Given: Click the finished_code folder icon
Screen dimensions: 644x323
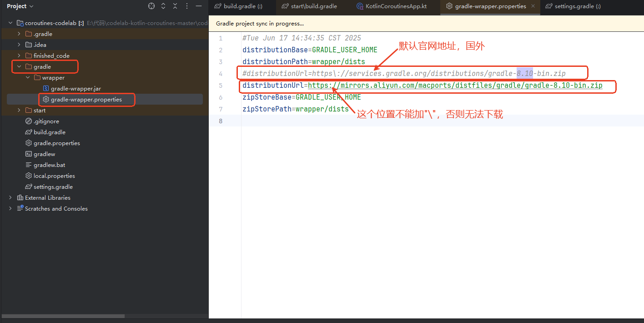Looking at the screenshot, I should [x=29, y=56].
